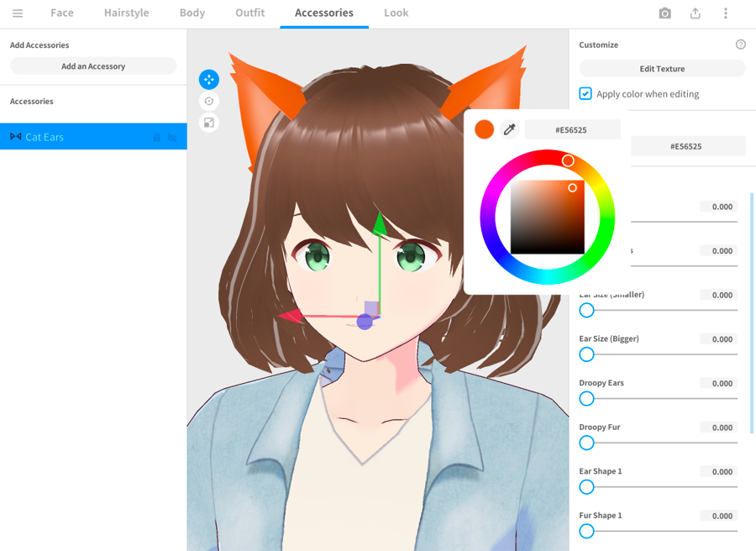Select the rotate gizmo tool
The image size is (756, 551).
[209, 102]
